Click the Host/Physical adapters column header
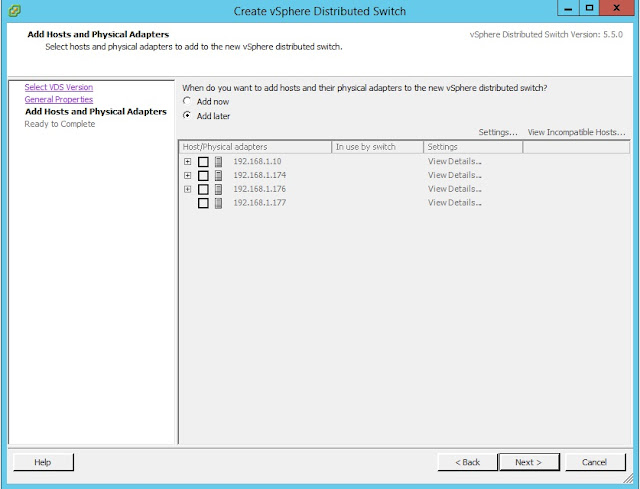 [255, 147]
